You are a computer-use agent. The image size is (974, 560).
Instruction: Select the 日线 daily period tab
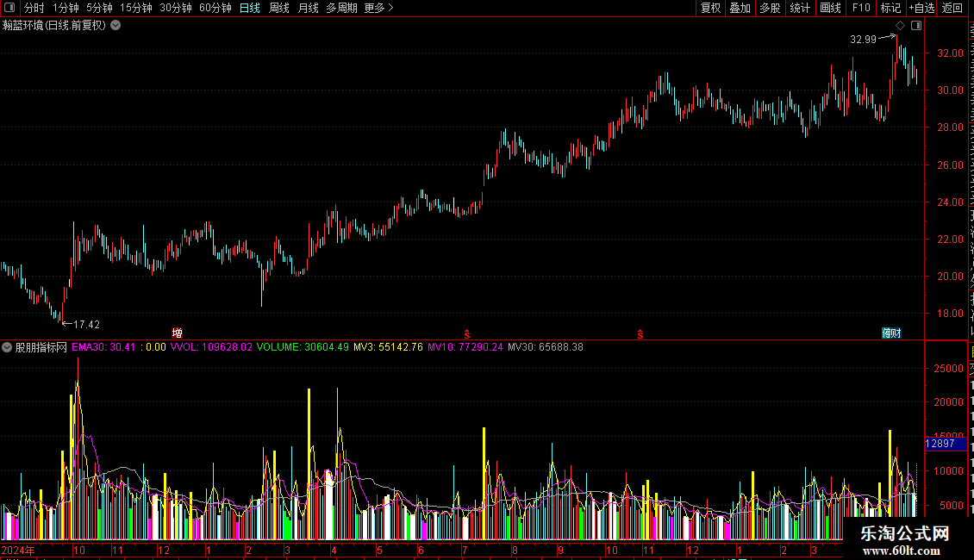pyautogui.click(x=250, y=8)
